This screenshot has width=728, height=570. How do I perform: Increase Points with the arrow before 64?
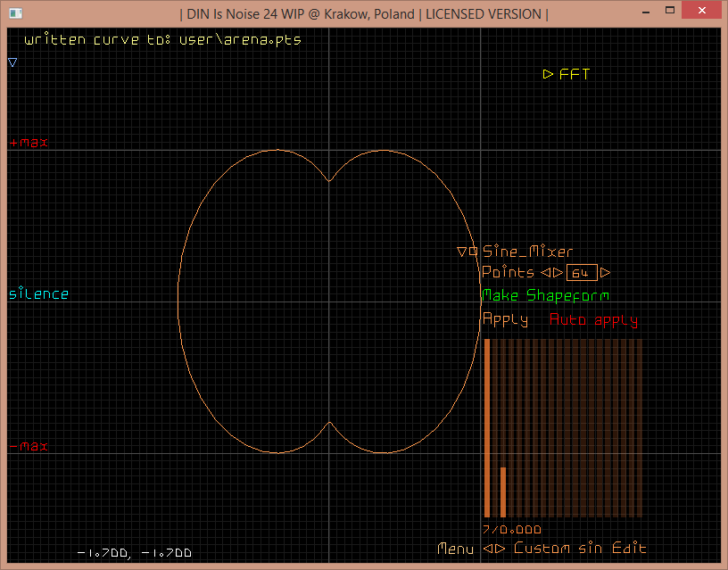click(558, 273)
